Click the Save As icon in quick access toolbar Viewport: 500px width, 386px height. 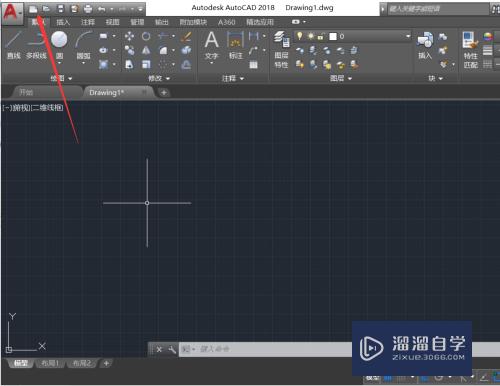[x=74, y=9]
